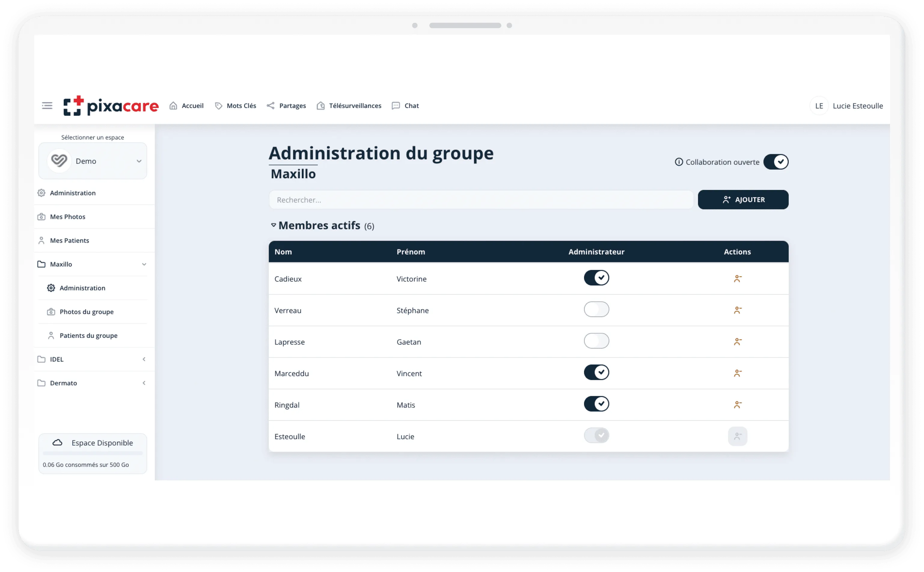The width and height of the screenshot is (924, 572).
Task: Click the pixacare logo
Action: (x=111, y=106)
